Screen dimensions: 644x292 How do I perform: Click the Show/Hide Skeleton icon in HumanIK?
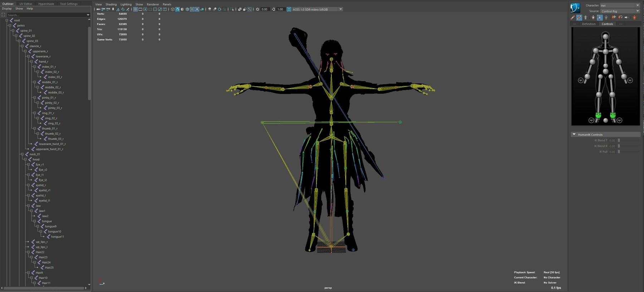[x=585, y=18]
